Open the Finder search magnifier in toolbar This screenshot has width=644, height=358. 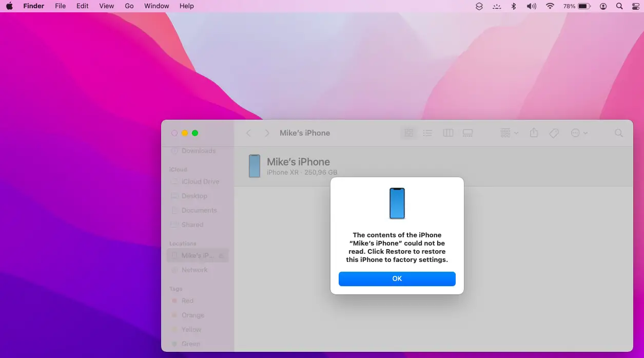pyautogui.click(x=619, y=133)
